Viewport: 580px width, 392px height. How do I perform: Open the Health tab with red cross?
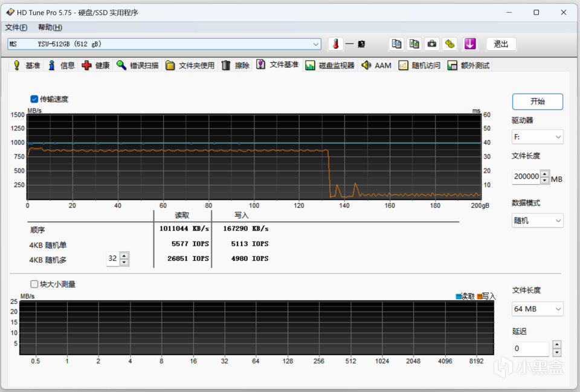click(x=95, y=65)
